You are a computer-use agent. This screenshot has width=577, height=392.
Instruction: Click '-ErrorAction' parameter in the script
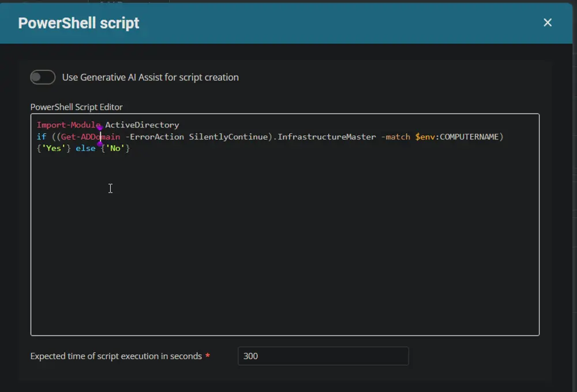[155, 137]
